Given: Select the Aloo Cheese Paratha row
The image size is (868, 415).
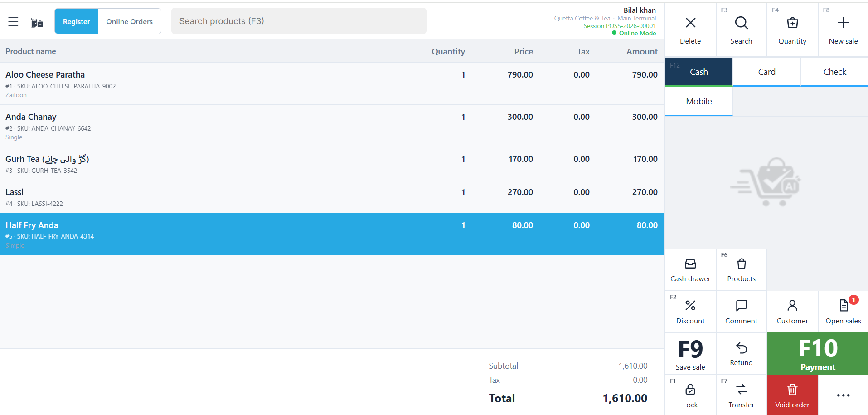Looking at the screenshot, I should coord(332,83).
